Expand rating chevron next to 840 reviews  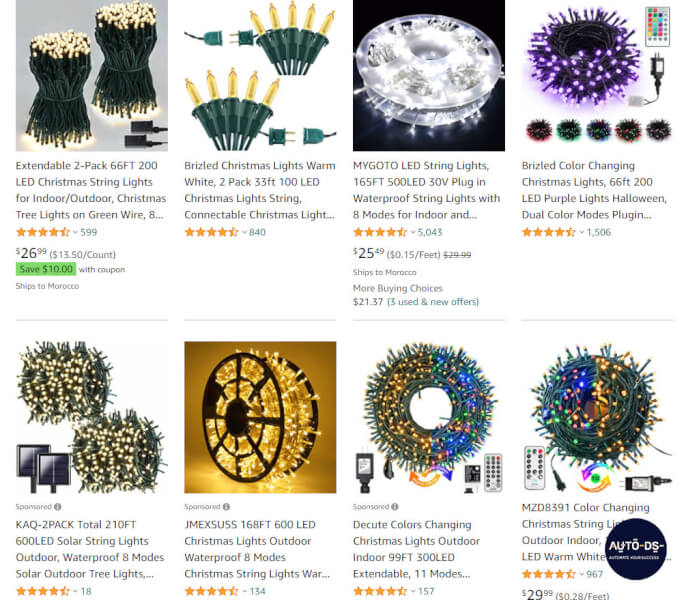click(244, 232)
